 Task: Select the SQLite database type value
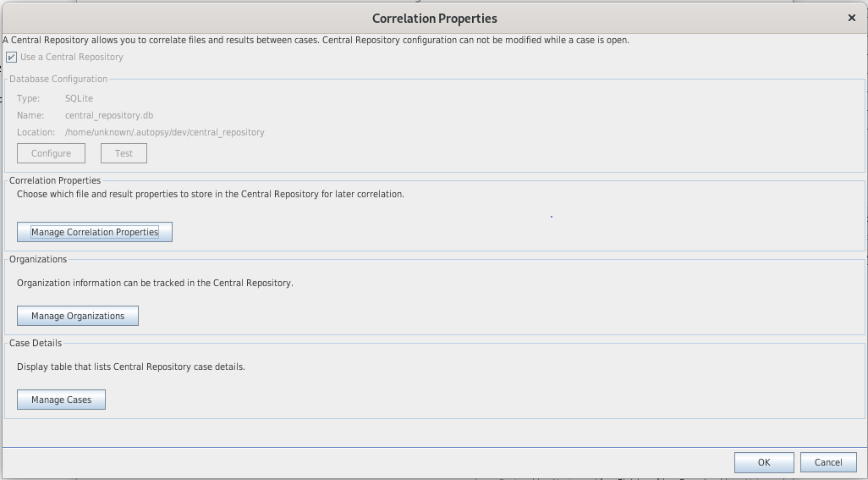tap(79, 98)
